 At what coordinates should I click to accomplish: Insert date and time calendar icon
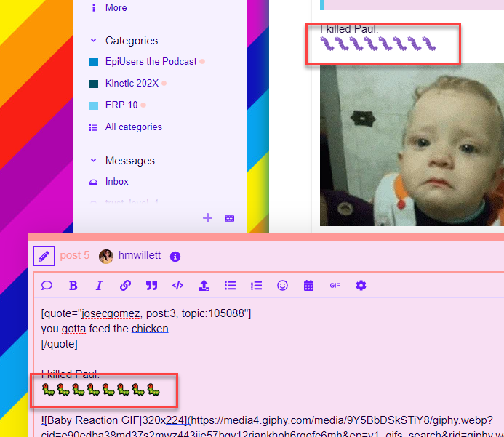(308, 285)
